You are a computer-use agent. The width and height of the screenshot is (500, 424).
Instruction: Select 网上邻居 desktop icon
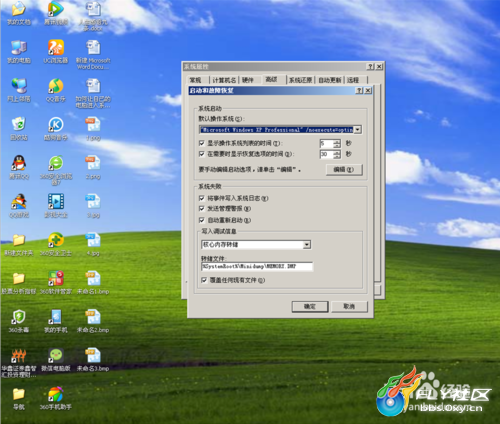coord(19,86)
